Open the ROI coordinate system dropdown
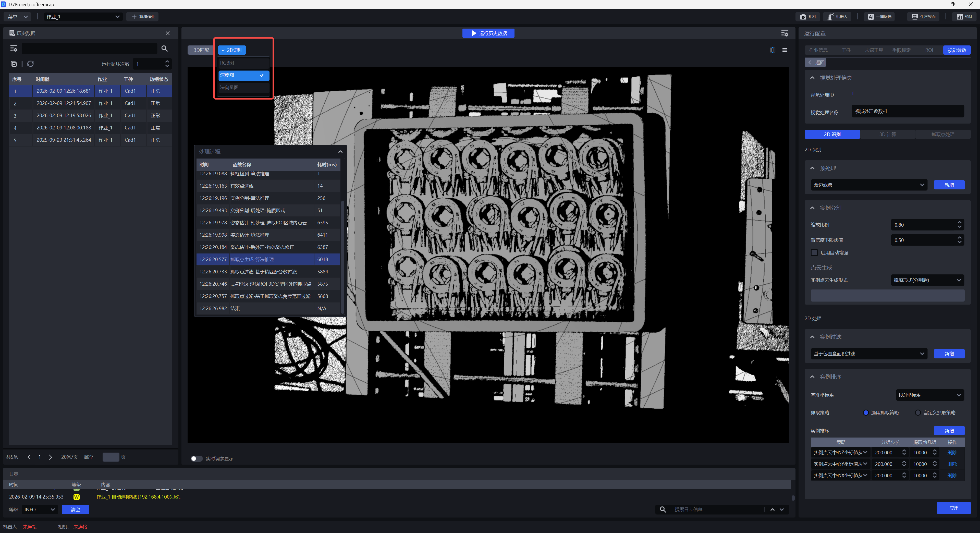This screenshot has height=533, width=980. coord(929,395)
